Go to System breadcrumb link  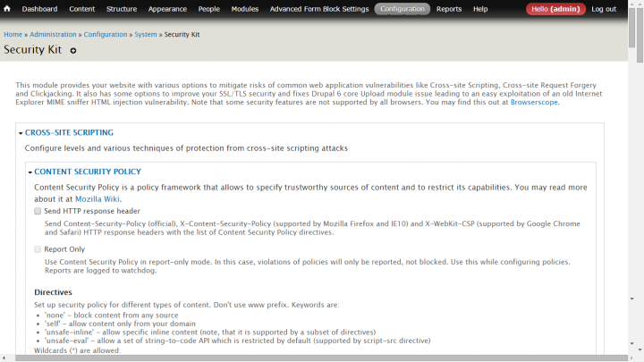pos(146,35)
